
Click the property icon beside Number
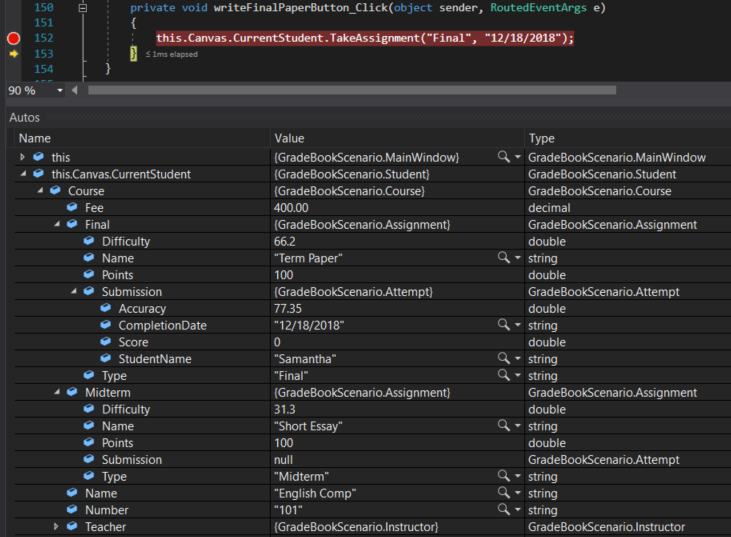pyautogui.click(x=72, y=509)
